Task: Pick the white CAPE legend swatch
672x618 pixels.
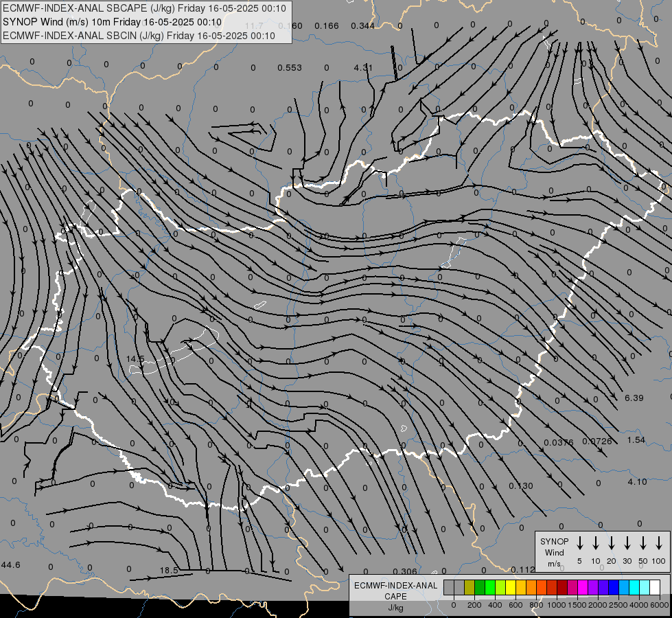Action: (x=654, y=587)
